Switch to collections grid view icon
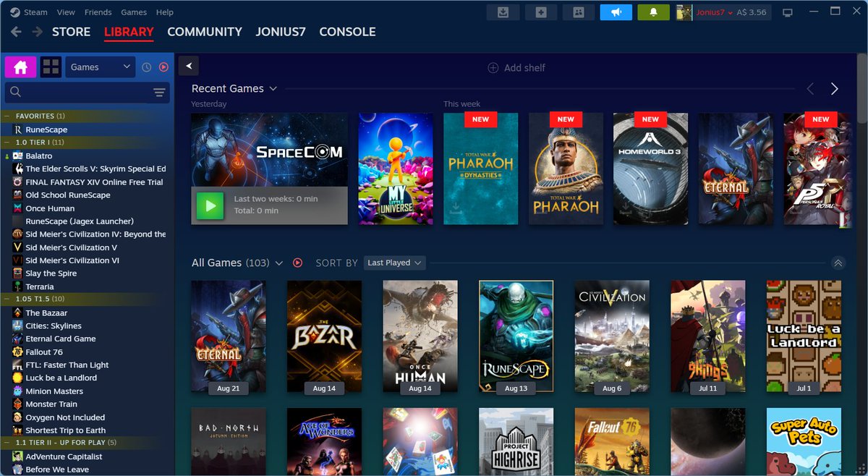Image resolution: width=868 pixels, height=476 pixels. point(51,67)
